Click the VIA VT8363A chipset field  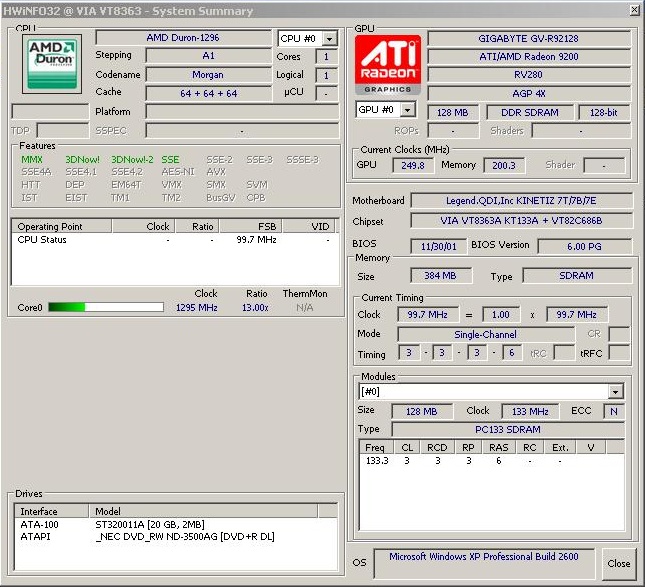[520, 221]
